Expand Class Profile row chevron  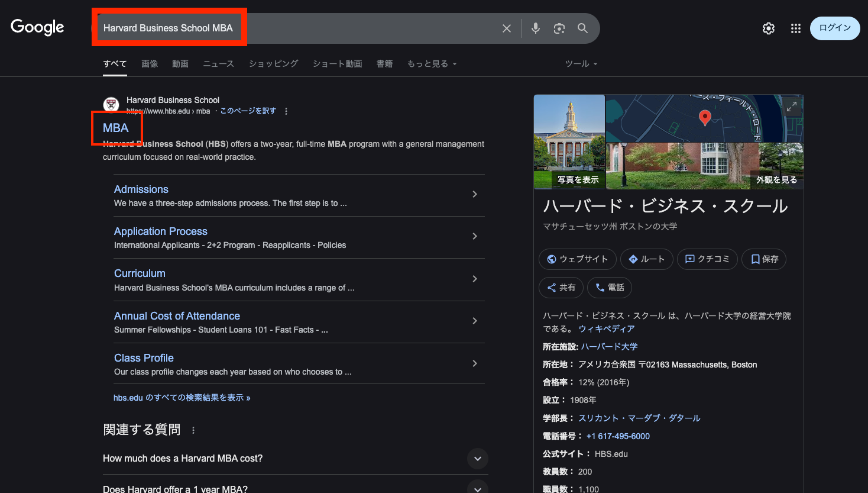(475, 363)
